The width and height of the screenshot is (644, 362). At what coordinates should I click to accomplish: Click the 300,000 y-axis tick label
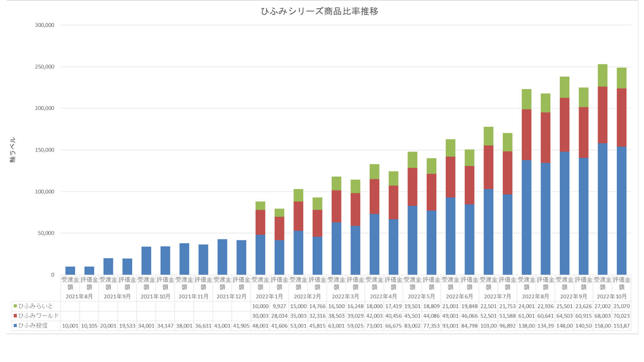[x=44, y=25]
